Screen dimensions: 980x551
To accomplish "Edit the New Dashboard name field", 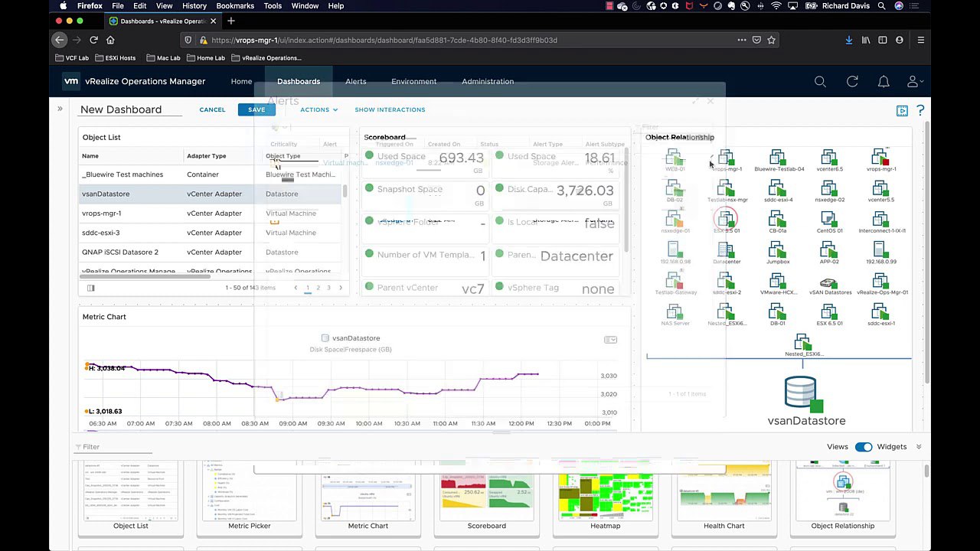I will pyautogui.click(x=130, y=109).
